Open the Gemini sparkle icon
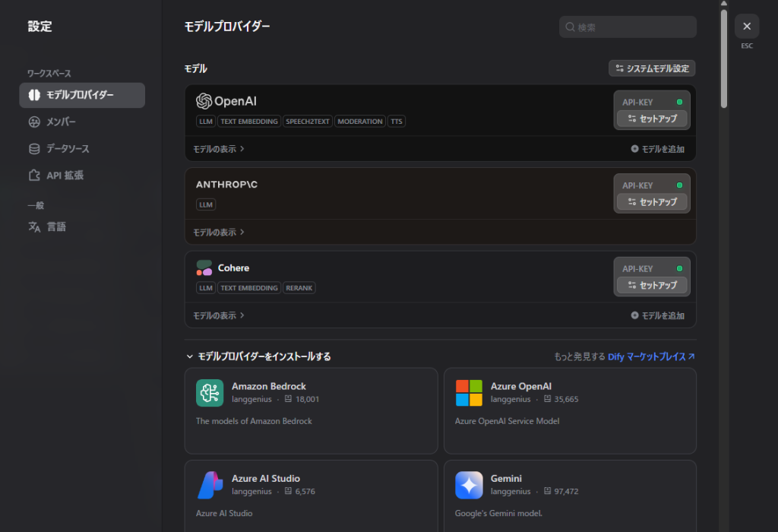Image resolution: width=778 pixels, height=532 pixels. 469,486
